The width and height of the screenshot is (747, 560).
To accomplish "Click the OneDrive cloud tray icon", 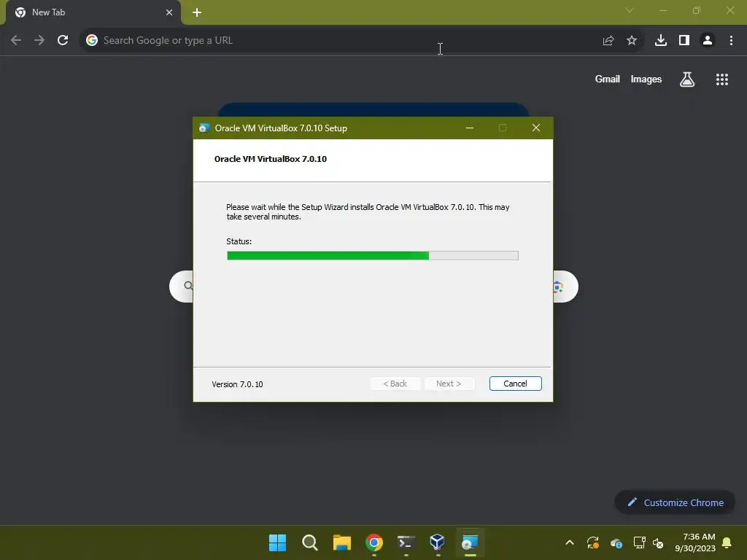I will [x=616, y=542].
